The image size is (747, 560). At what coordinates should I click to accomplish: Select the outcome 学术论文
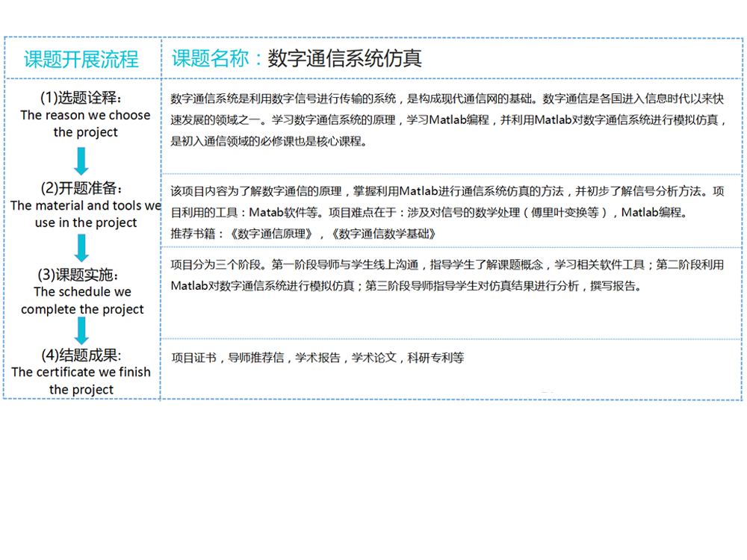click(374, 358)
